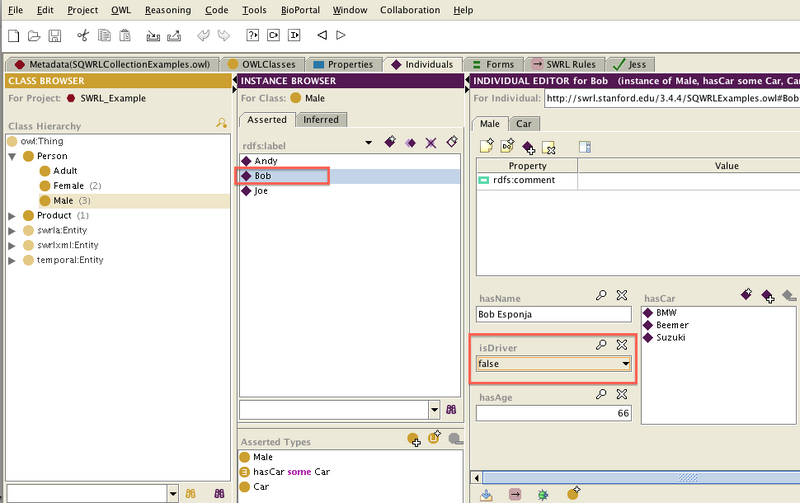Viewport: 800px width, 503px height.
Task: Click the hasAge field showing 66
Action: (554, 413)
